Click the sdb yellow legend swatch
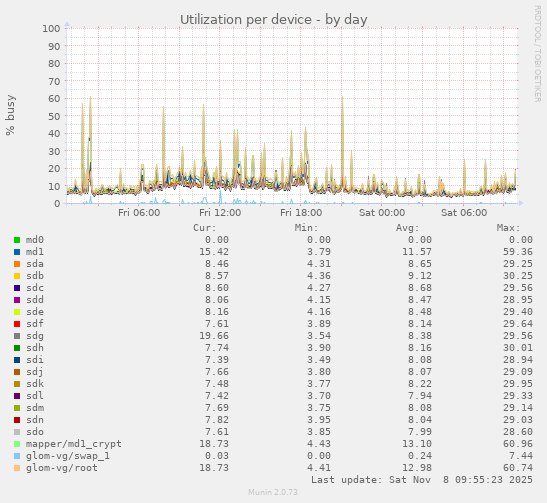547x503 pixels. point(17,276)
